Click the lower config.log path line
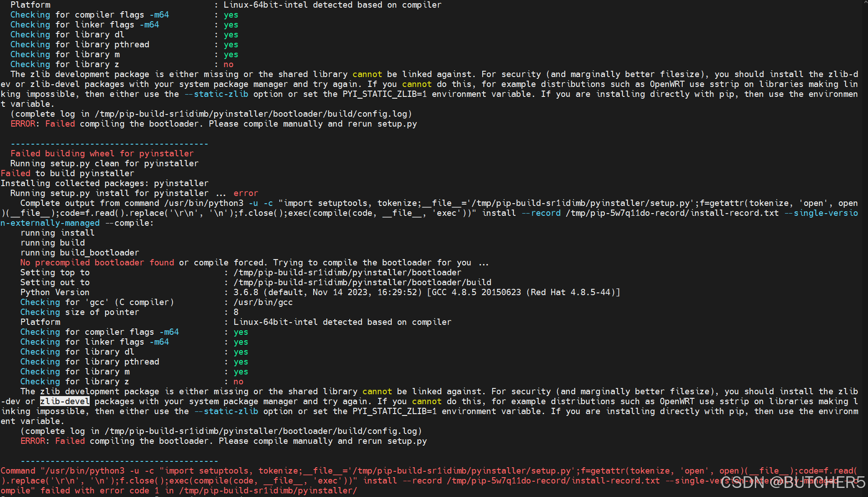The image size is (868, 497). click(221, 431)
